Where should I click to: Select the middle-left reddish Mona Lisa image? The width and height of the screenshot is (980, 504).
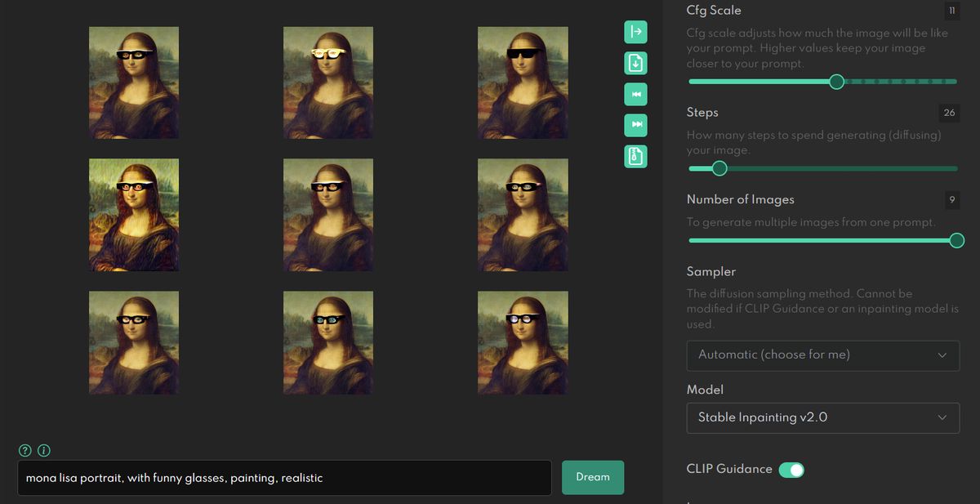coord(134,215)
